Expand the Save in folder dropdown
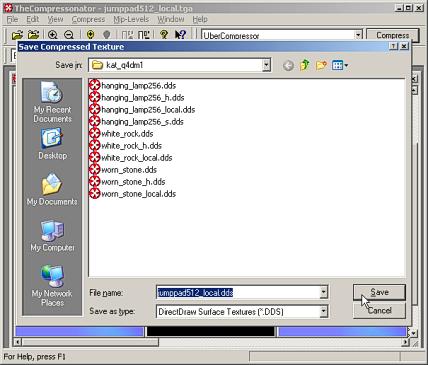Image resolution: width=428 pixels, height=365 pixels. click(x=266, y=65)
